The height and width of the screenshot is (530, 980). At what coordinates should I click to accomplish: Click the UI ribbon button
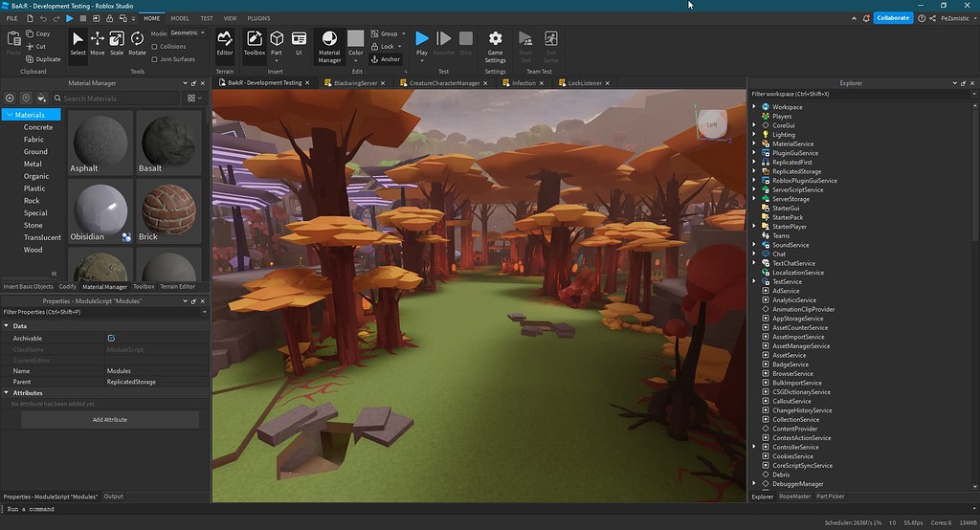tap(299, 44)
